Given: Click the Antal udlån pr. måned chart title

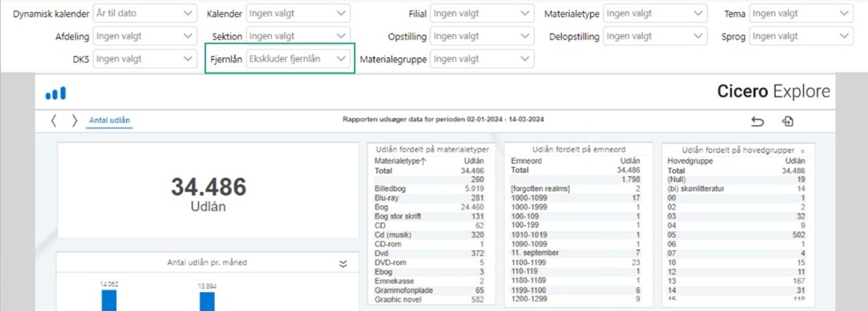Looking at the screenshot, I should (x=207, y=263).
